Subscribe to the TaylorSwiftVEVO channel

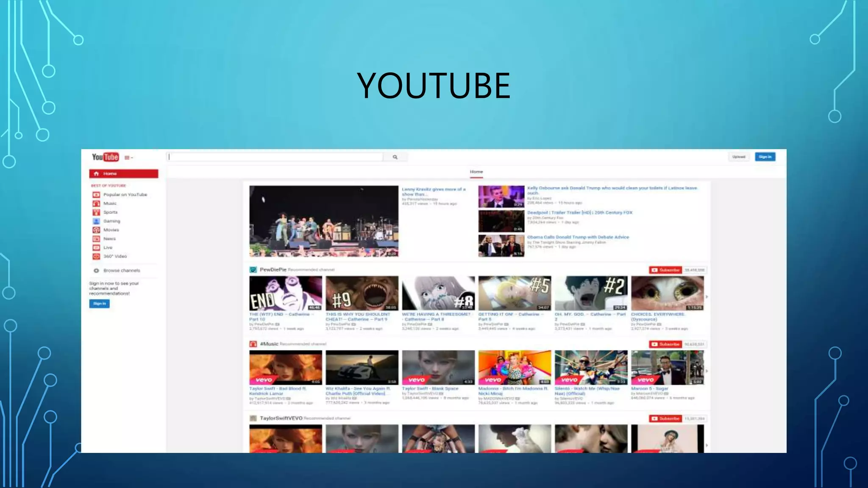coord(665,419)
